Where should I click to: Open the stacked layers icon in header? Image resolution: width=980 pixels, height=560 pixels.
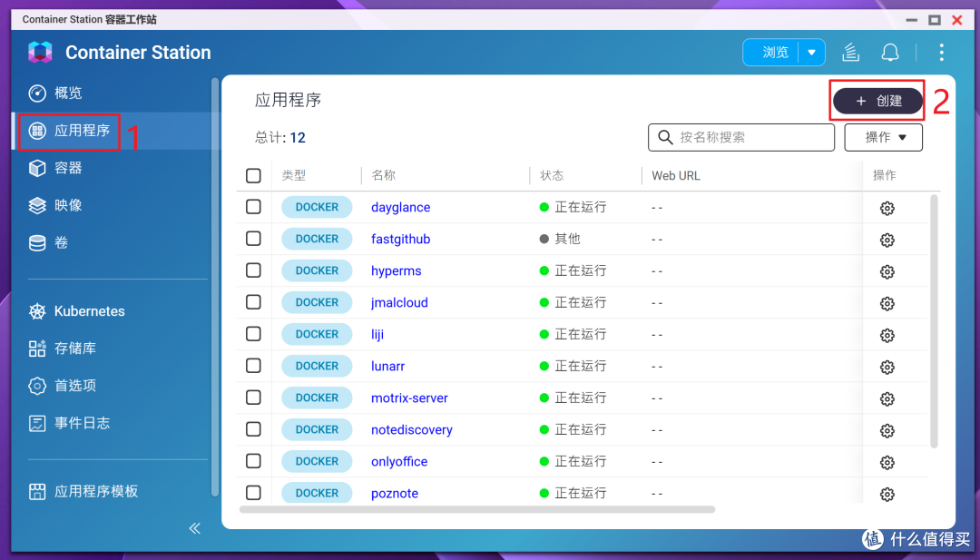click(x=850, y=53)
